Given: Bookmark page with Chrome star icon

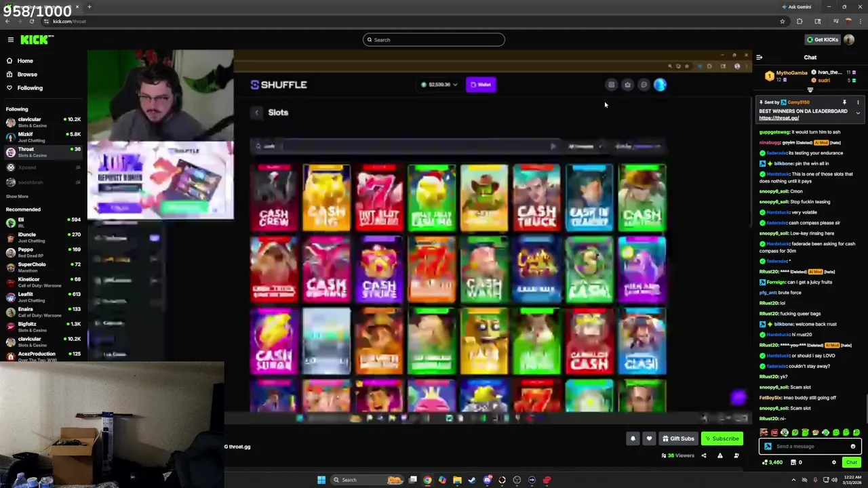Looking at the screenshot, I should 783,21.
